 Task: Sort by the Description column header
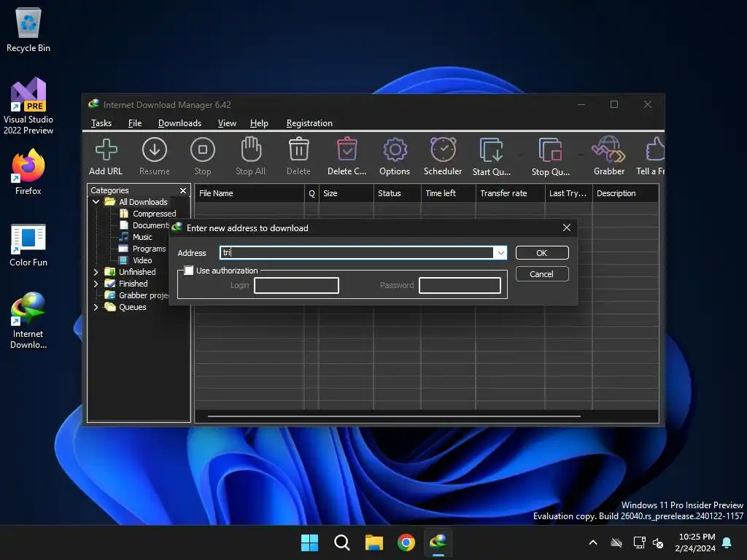pos(625,193)
